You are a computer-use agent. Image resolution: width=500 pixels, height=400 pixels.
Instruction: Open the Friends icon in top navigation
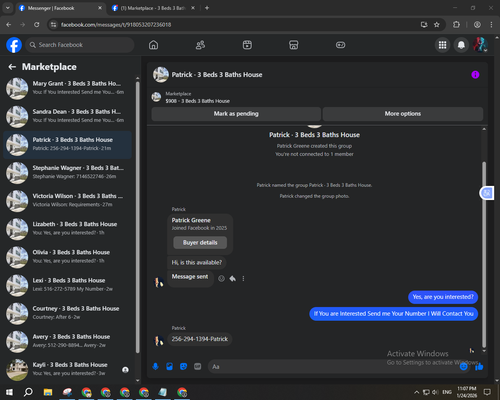(x=200, y=45)
